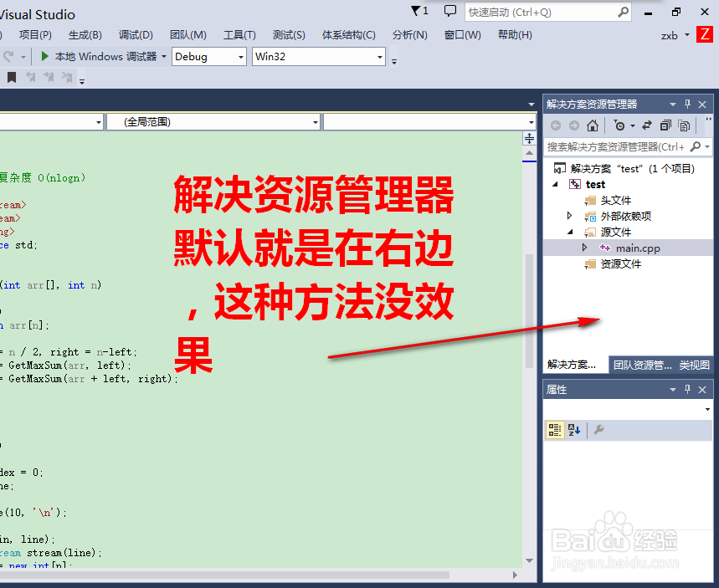Open the (全局范围) scope dropdown
719x588 pixels.
(x=213, y=122)
